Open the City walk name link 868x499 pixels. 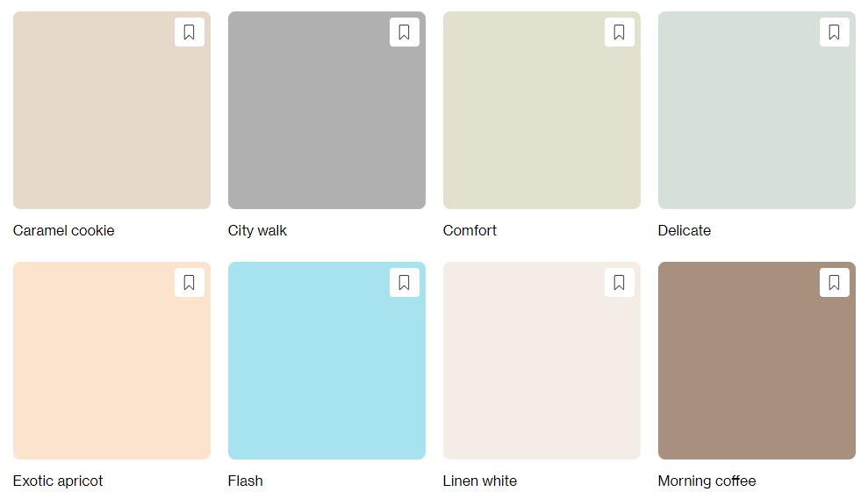click(257, 230)
